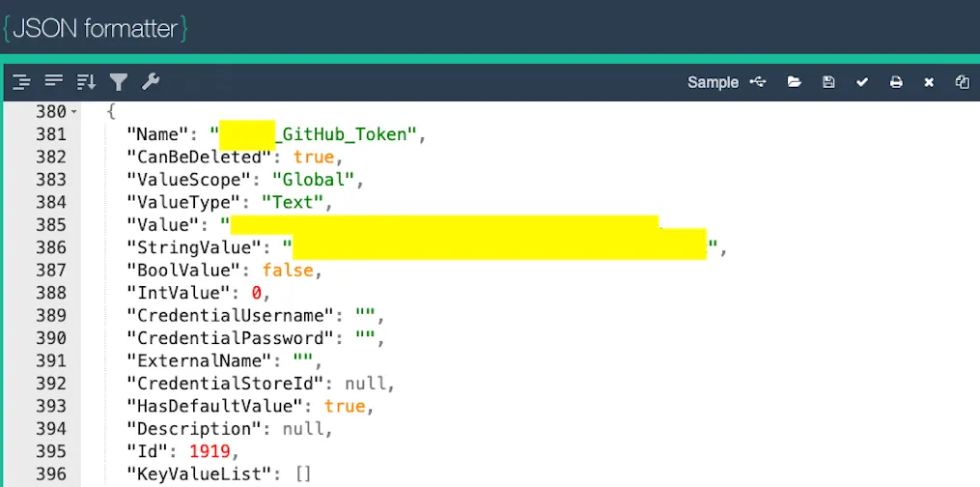This screenshot has width=980, height=487.
Task: Load the Sample JSON
Action: click(x=713, y=82)
